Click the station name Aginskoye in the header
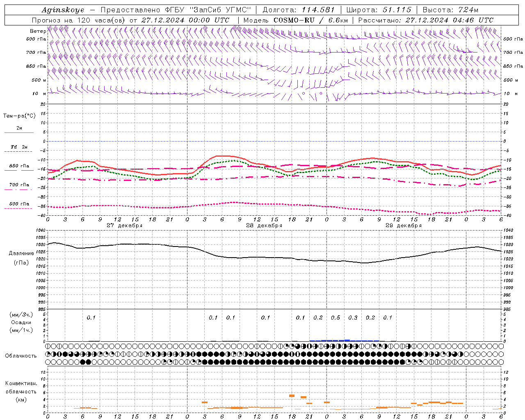Image resolution: width=525 pixels, height=420 pixels. click(x=63, y=10)
